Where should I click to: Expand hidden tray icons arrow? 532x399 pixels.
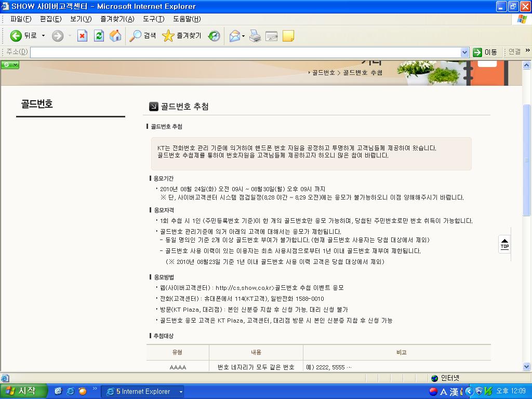coord(469,392)
